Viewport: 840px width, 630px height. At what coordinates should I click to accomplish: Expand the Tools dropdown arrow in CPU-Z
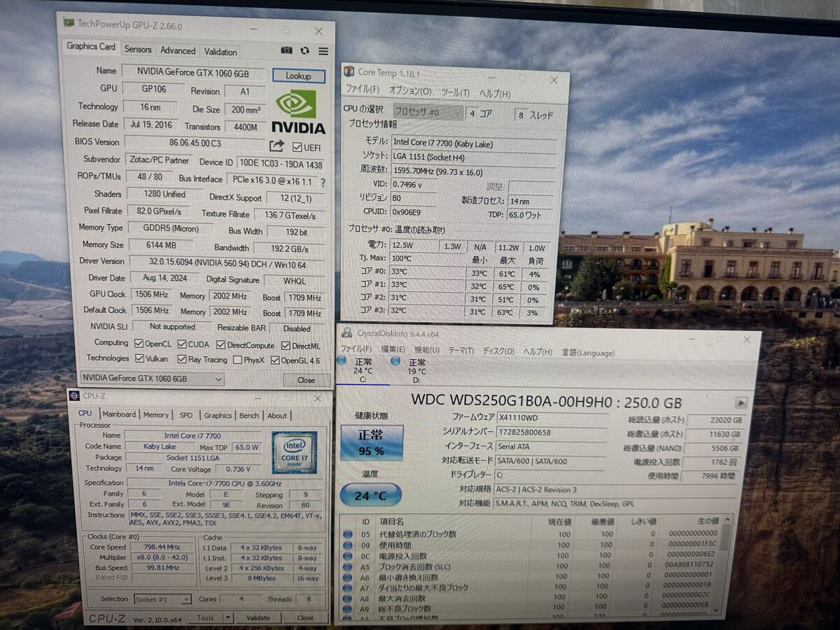[x=226, y=618]
